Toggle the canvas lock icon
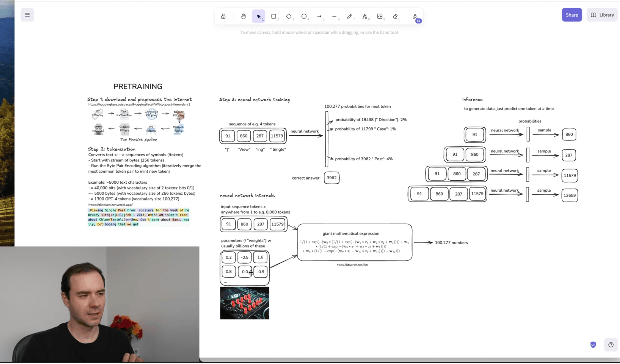The width and height of the screenshot is (620, 364). coord(223,16)
